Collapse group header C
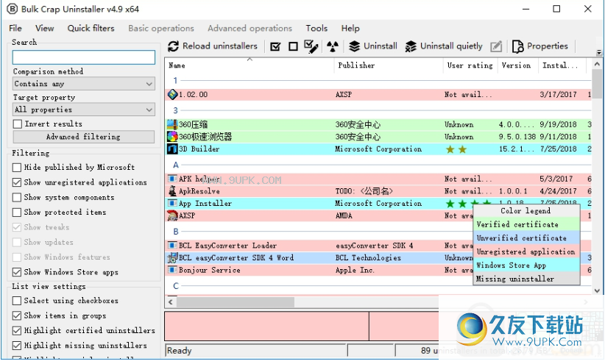The image size is (605, 364). click(176, 286)
